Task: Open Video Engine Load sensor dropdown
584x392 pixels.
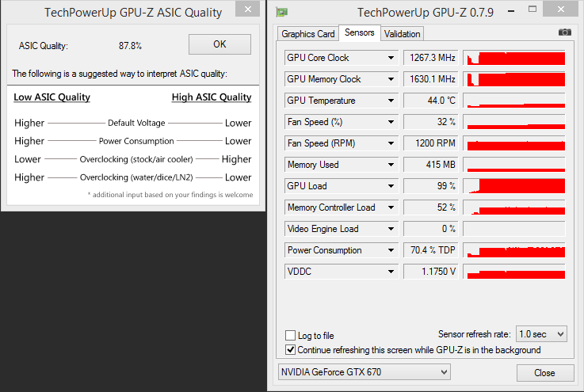Action: pos(342,229)
